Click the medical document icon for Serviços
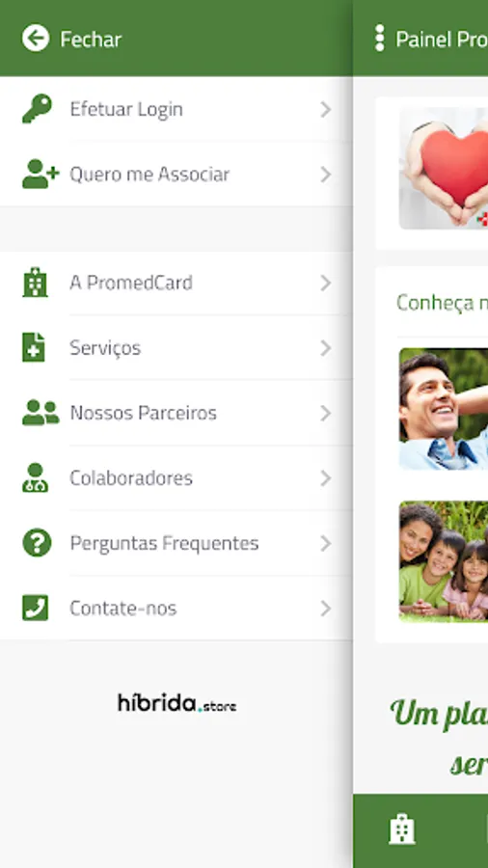 click(x=33, y=347)
